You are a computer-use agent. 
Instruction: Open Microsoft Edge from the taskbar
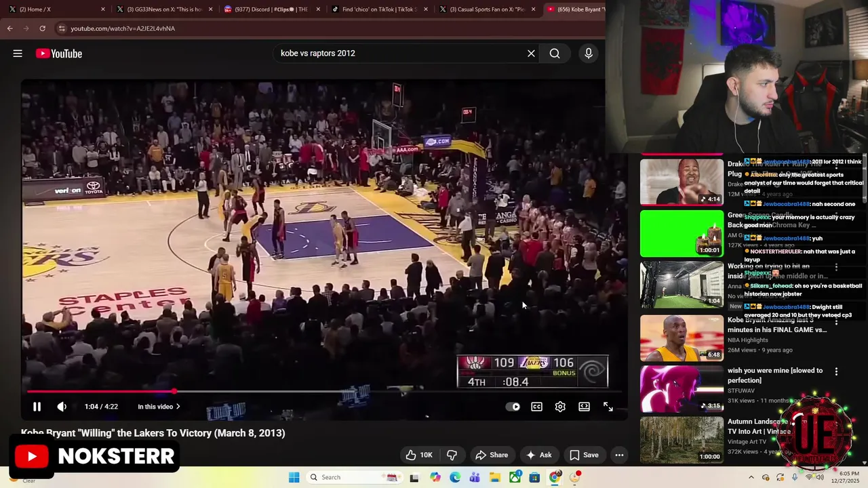click(455, 477)
